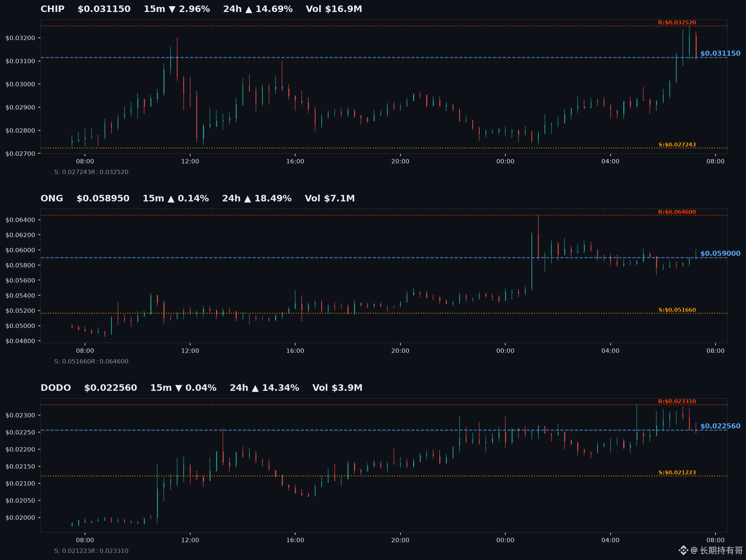
Task: Click DODO 24h change 14.34%
Action: pos(264,388)
